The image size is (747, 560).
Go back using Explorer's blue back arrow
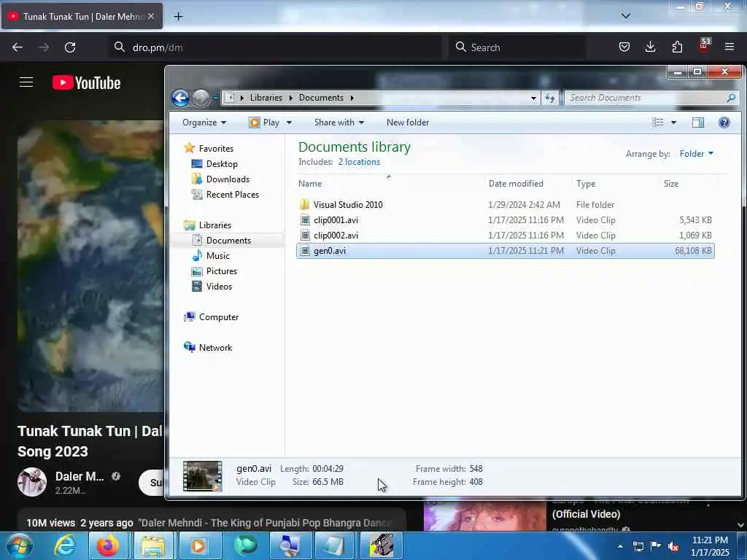tap(181, 98)
